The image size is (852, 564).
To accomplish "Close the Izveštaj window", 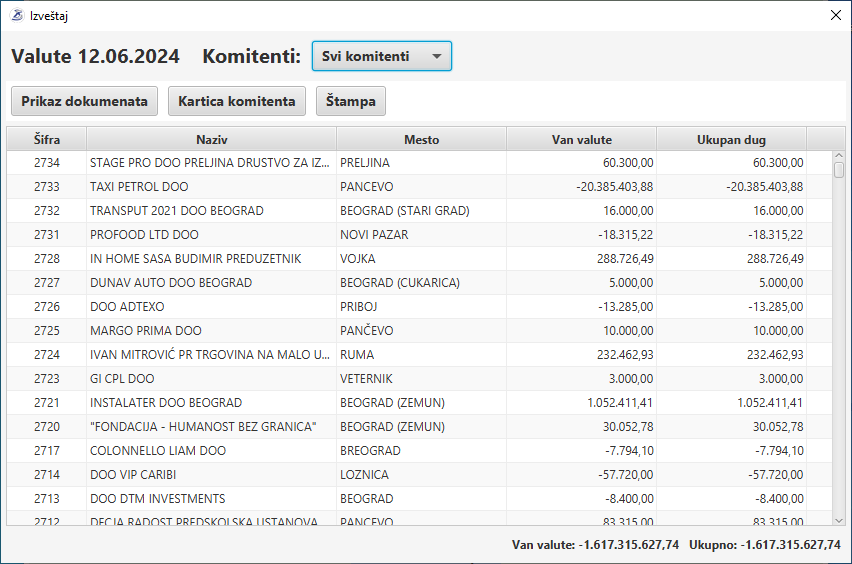I will 836,15.
